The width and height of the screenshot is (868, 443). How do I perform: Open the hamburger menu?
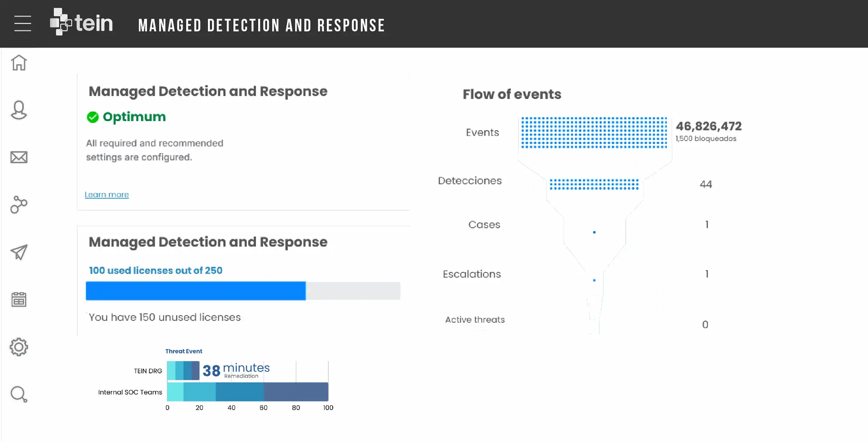23,24
